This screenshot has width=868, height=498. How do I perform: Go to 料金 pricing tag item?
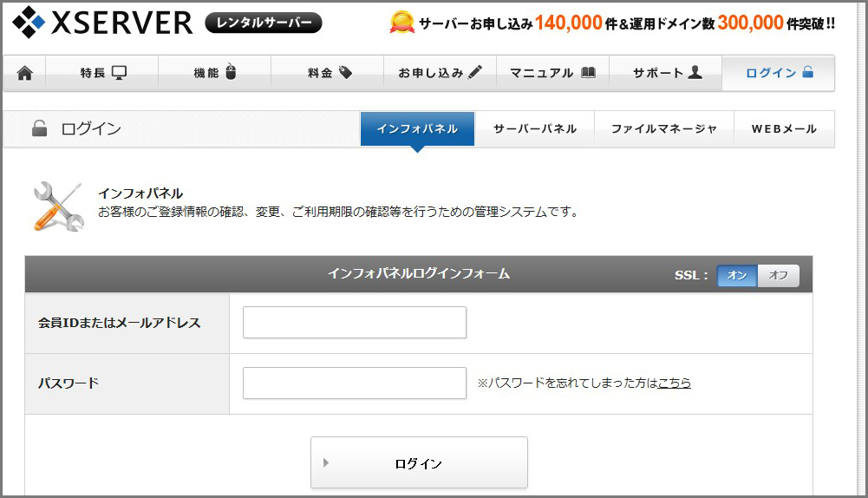pos(329,74)
